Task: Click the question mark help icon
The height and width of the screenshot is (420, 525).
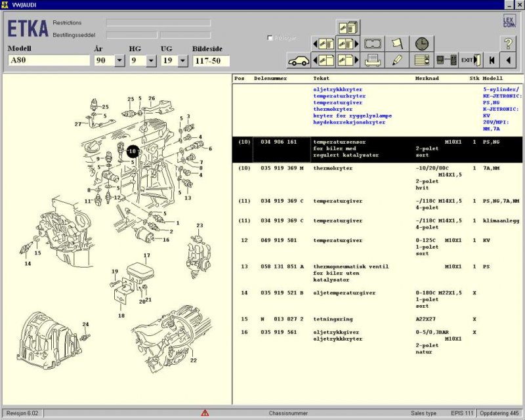Action: [509, 44]
